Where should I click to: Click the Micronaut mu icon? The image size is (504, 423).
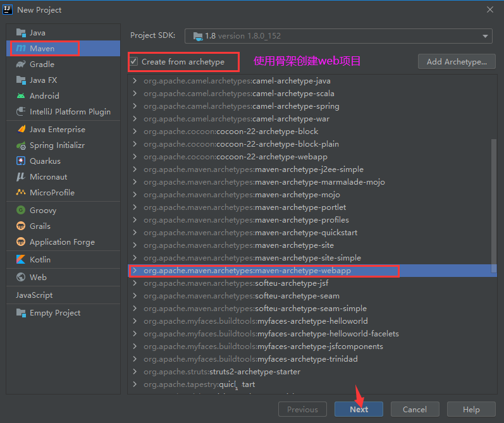click(21, 176)
